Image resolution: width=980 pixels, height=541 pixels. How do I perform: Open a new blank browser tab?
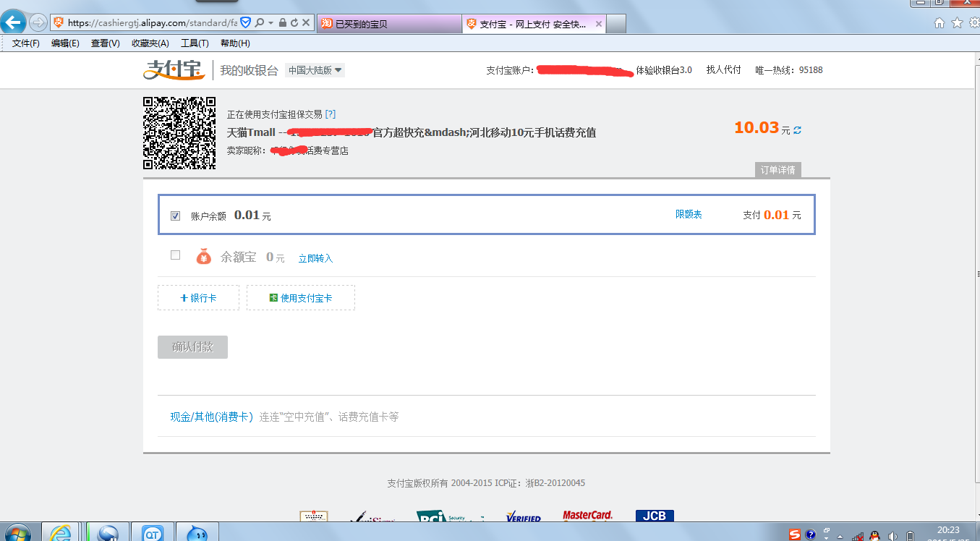point(616,24)
